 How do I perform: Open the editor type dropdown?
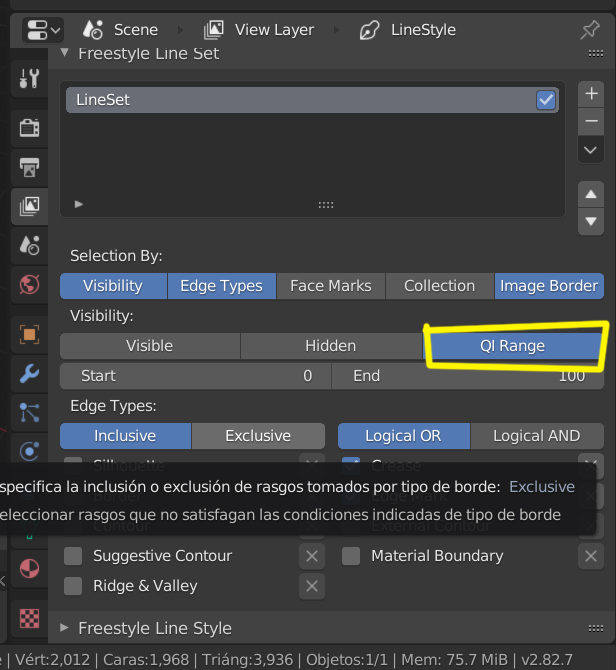(40, 30)
